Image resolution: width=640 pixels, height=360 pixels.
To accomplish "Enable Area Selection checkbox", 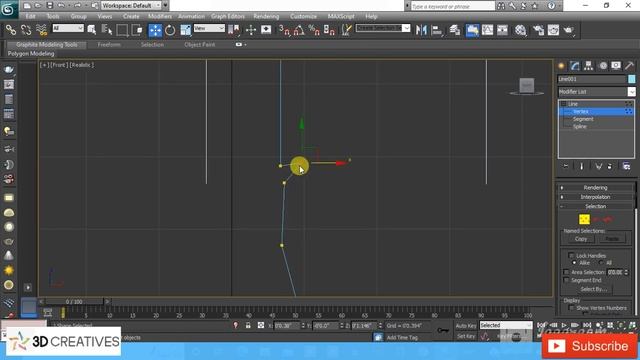I will click(566, 272).
